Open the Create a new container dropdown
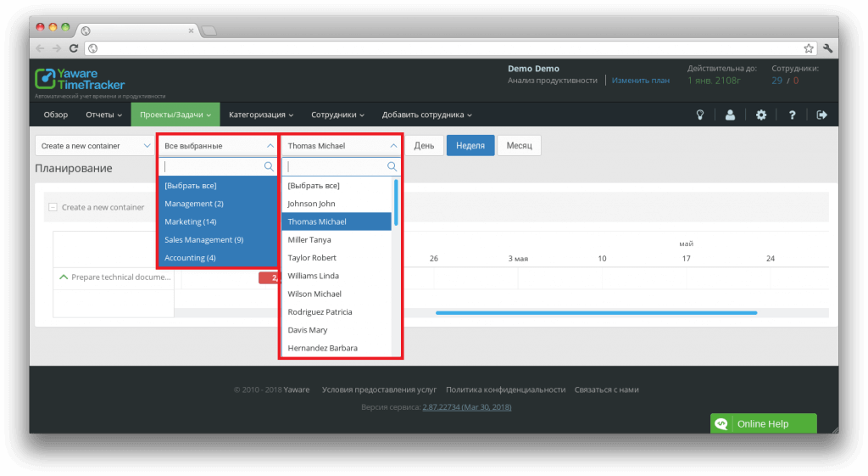The height and width of the screenshot is (476, 868). coord(95,146)
